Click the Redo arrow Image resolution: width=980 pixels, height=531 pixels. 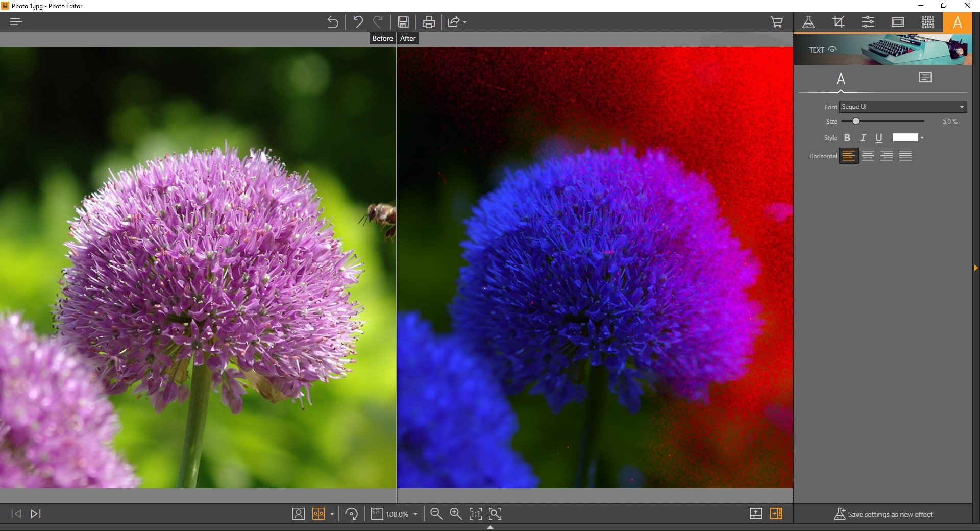coord(378,22)
